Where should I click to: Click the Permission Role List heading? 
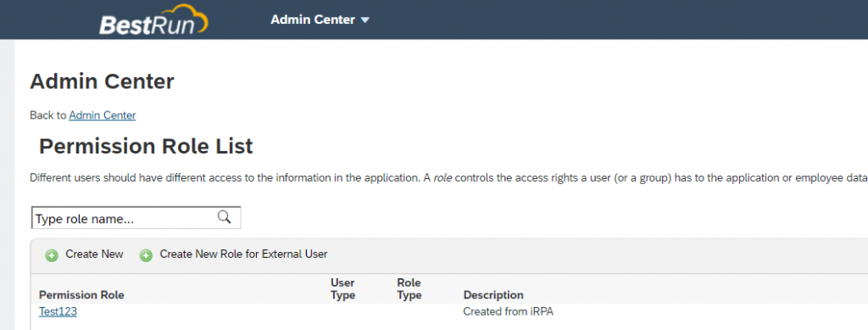tap(146, 146)
